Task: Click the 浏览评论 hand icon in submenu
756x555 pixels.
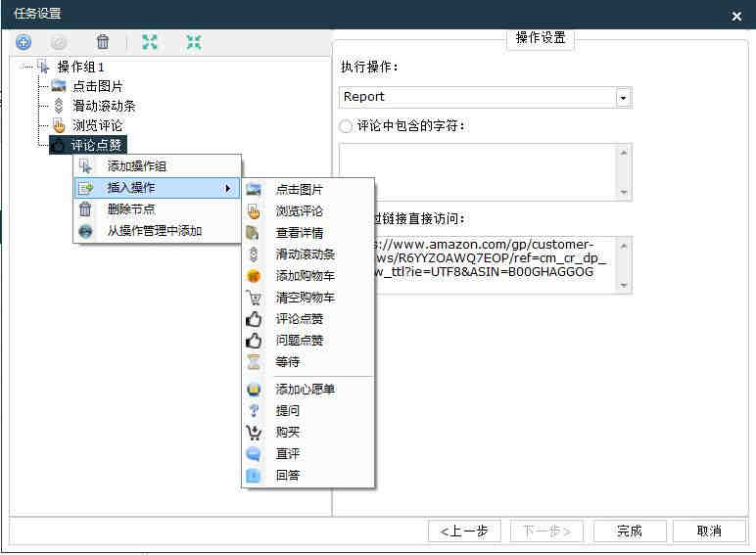Action: (254, 211)
